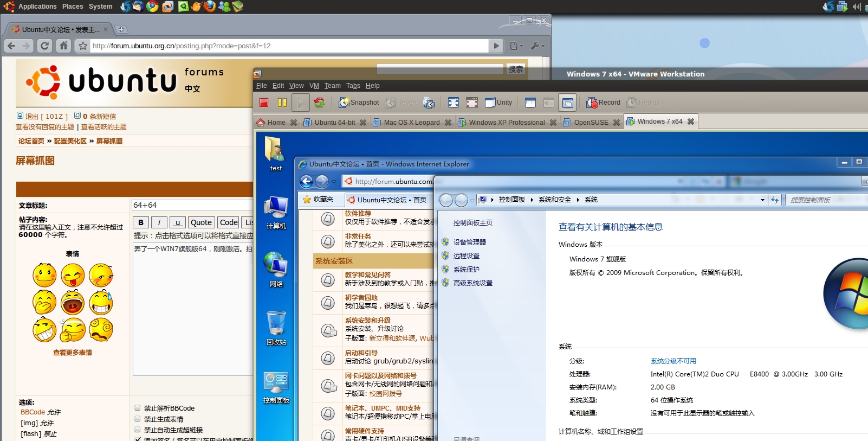Open 控制面板 Control Panel desktop icon
Viewport: 868px width, 441px height.
point(276,387)
